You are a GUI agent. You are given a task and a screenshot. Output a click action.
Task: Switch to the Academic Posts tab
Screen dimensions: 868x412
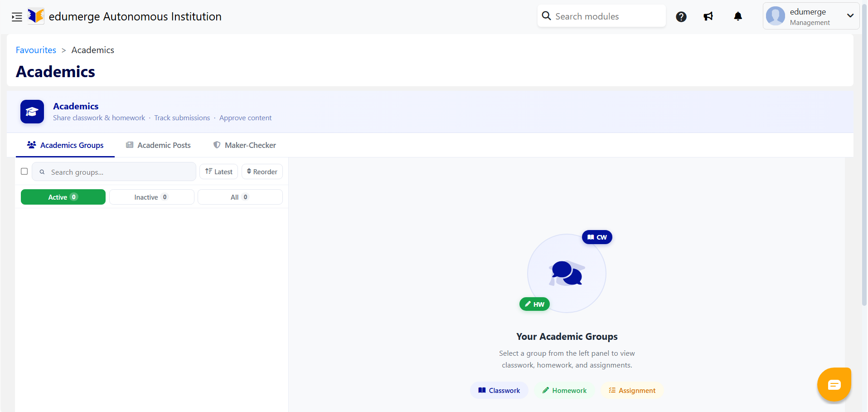[x=158, y=145]
